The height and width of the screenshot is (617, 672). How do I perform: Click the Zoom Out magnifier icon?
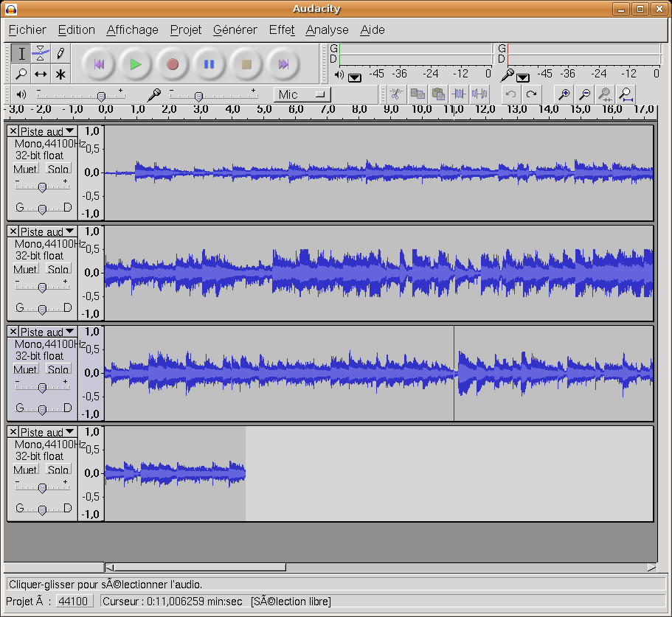coord(584,94)
